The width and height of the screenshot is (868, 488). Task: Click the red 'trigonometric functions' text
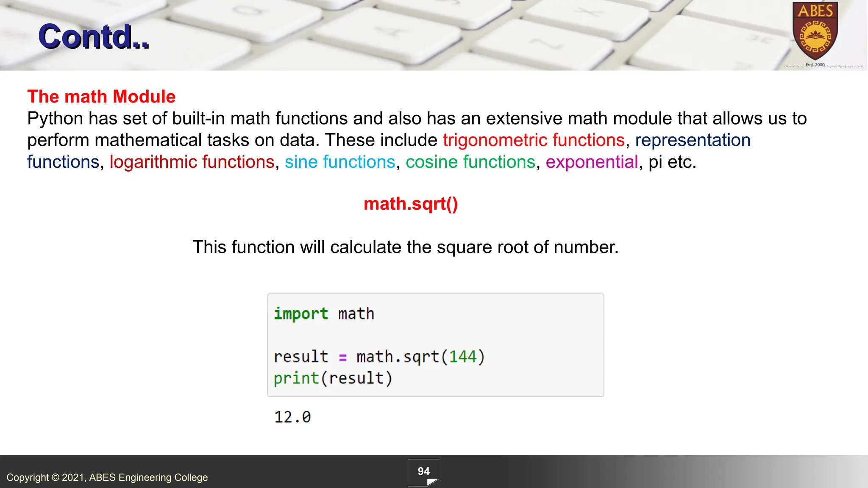point(534,140)
